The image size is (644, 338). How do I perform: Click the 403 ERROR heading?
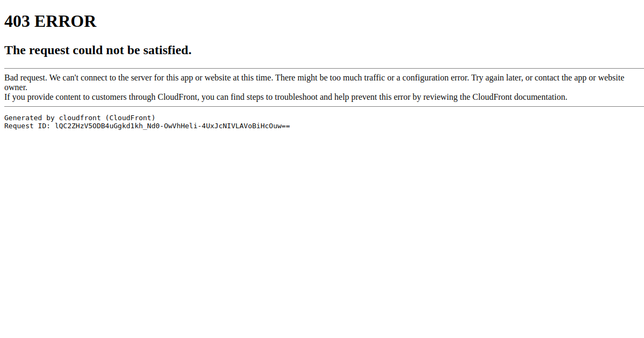point(50,21)
